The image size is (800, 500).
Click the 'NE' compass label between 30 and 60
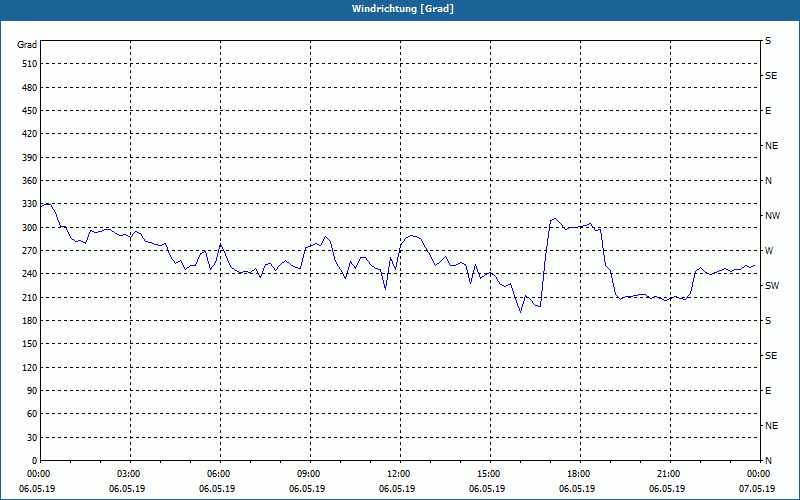pos(771,426)
